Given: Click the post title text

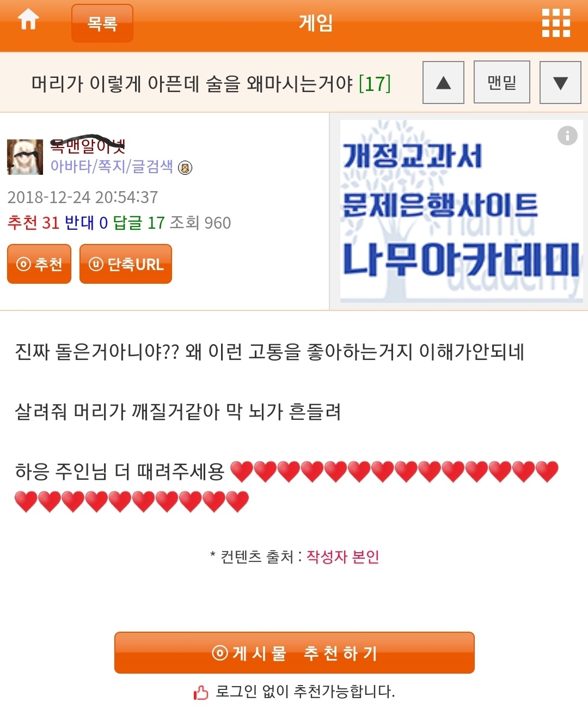Looking at the screenshot, I should click(192, 83).
